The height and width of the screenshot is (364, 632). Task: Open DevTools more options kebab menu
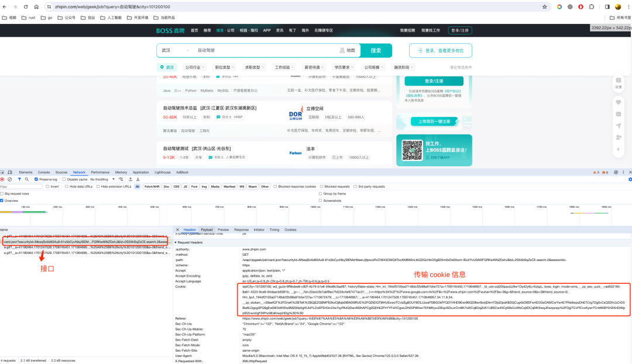[623, 172]
